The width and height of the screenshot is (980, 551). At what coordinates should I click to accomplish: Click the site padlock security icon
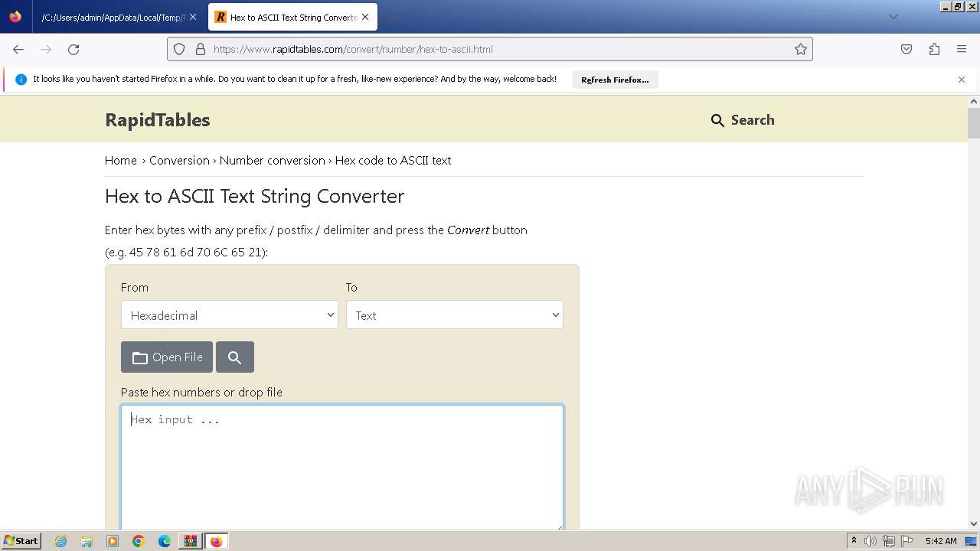pos(201,49)
